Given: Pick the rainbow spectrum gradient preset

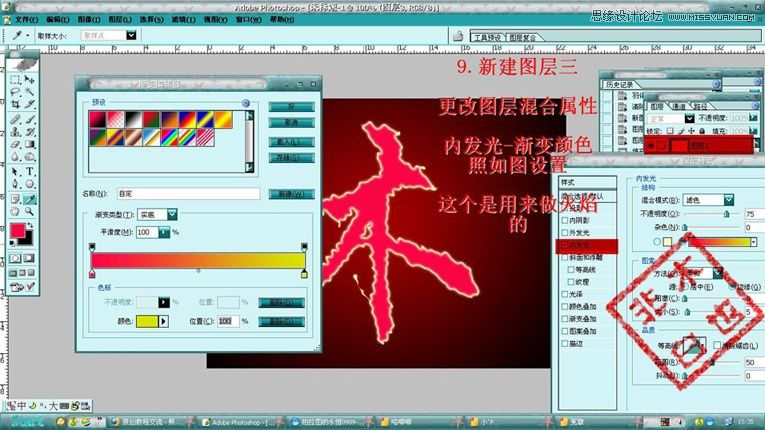Looking at the screenshot, I should click(x=169, y=138).
